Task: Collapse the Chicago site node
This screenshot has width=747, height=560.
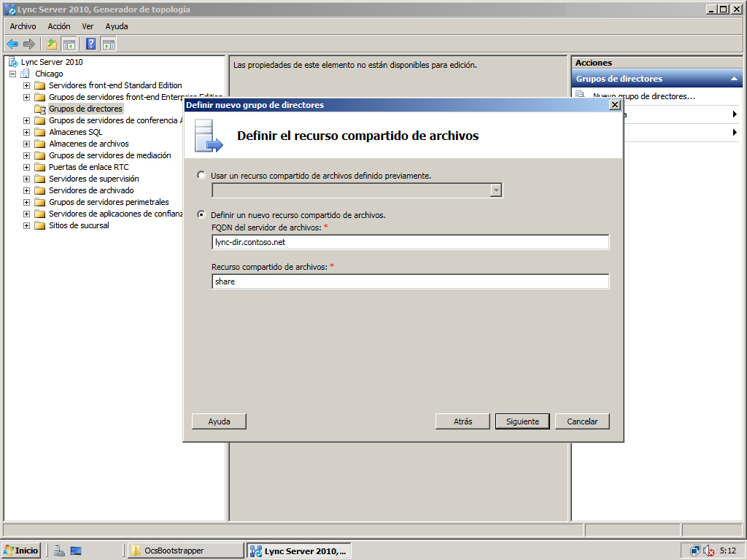Action: coord(13,74)
